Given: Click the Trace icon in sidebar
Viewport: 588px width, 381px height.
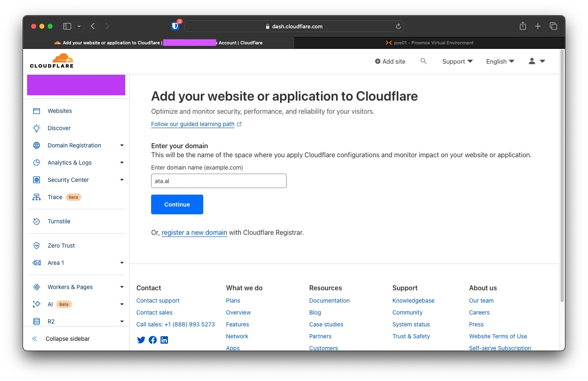Looking at the screenshot, I should (37, 197).
